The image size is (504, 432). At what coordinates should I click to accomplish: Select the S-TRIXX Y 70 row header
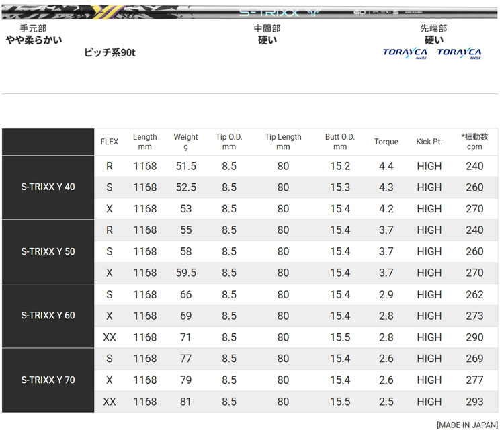(48, 380)
